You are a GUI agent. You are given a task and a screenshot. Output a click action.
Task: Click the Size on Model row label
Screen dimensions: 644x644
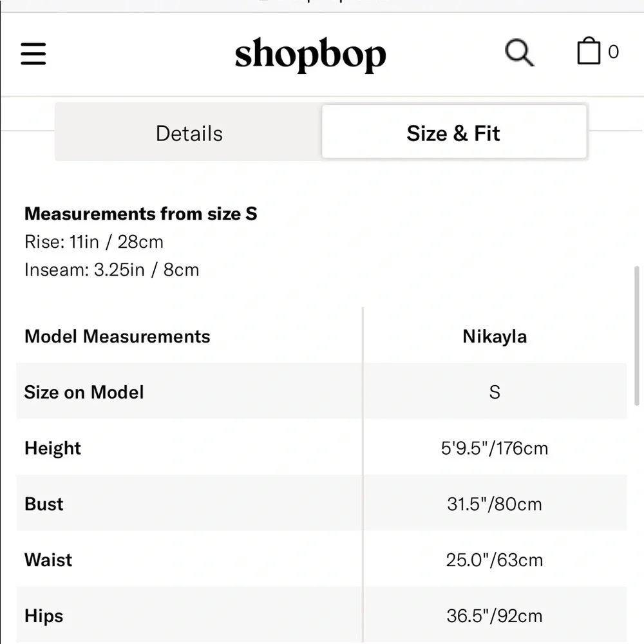[84, 392]
